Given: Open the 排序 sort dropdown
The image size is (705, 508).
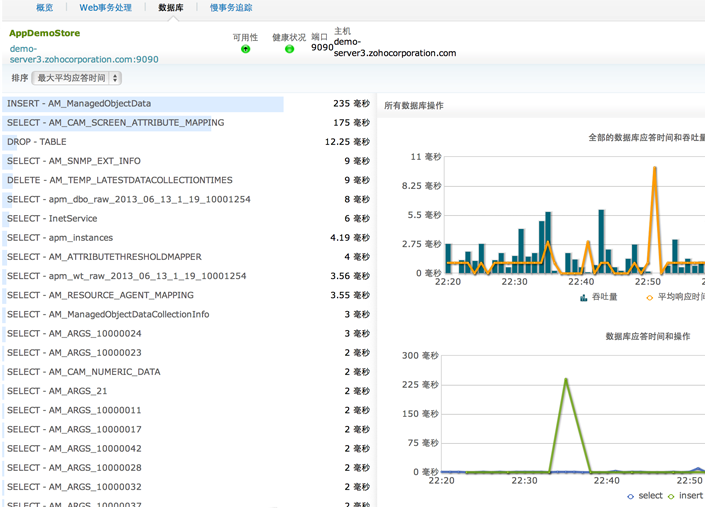Looking at the screenshot, I should click(x=77, y=78).
